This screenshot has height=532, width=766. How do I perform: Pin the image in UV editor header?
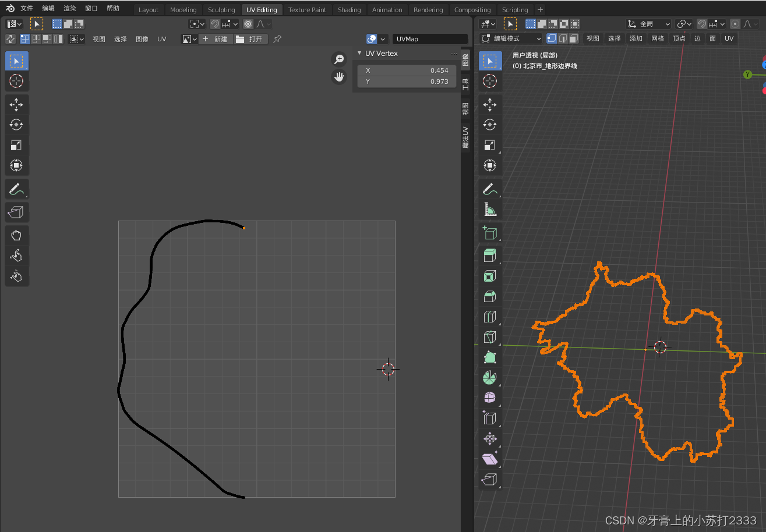coord(277,39)
